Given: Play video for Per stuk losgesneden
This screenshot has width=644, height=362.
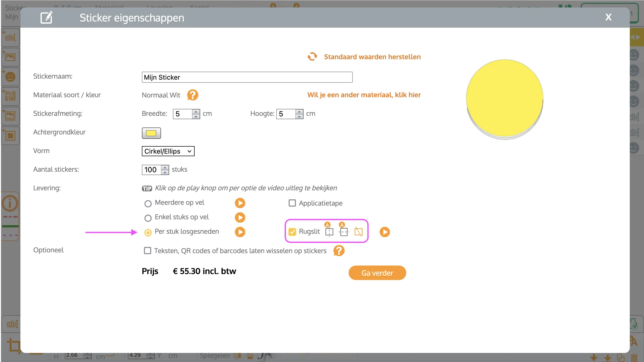Looking at the screenshot, I should pos(240,232).
